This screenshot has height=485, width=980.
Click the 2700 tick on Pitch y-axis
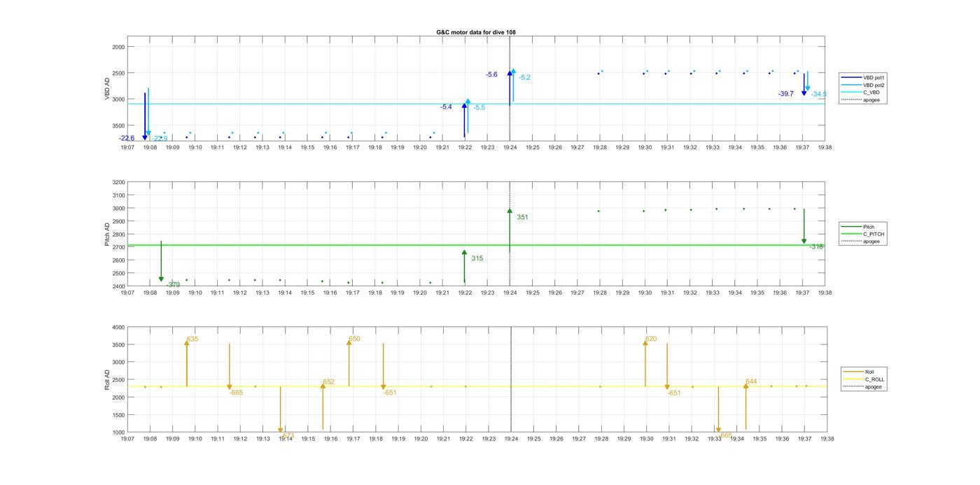click(118, 248)
